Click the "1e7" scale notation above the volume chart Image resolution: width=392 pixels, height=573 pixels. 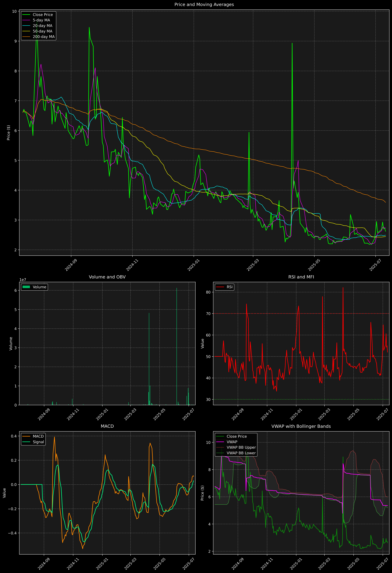23,280
